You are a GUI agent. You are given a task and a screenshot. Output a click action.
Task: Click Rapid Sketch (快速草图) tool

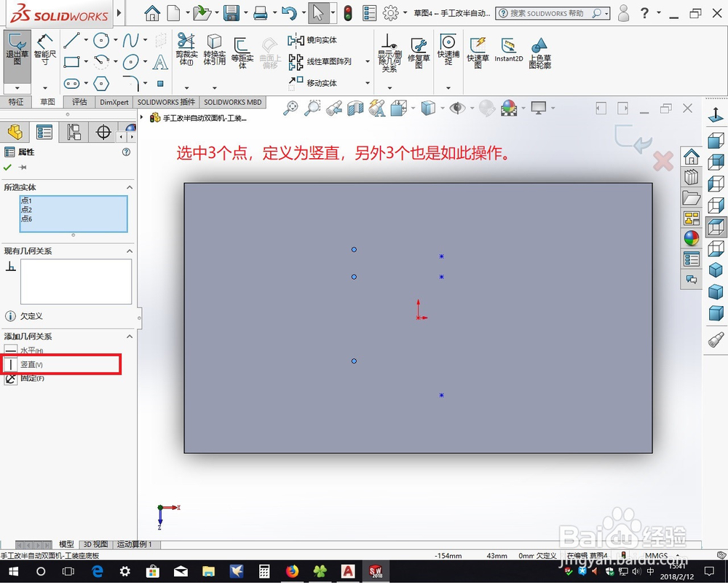(x=478, y=52)
